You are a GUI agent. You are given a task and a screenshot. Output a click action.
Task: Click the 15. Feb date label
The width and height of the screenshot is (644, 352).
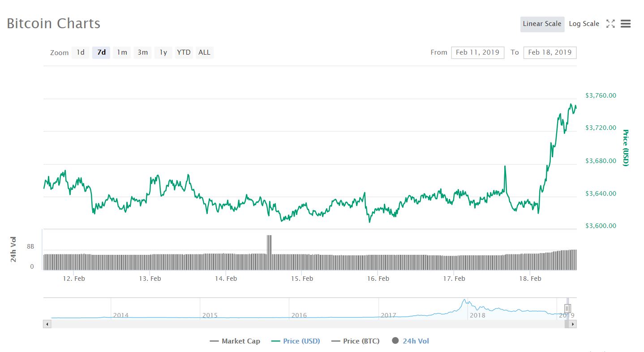302,279
